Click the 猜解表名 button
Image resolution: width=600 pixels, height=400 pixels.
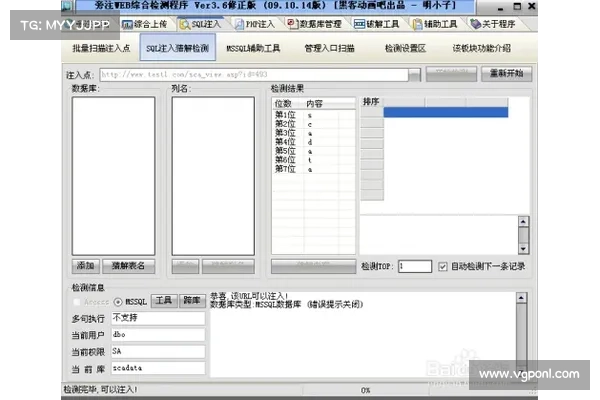pyautogui.click(x=129, y=266)
